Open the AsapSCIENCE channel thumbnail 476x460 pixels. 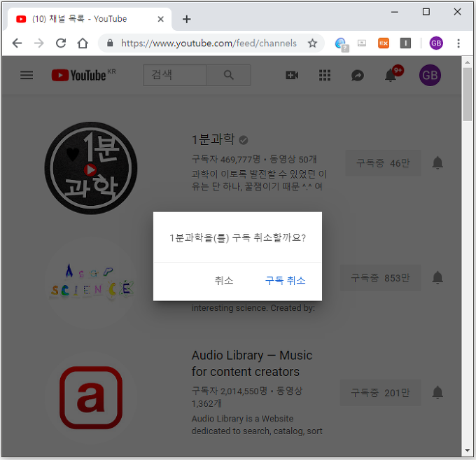91,283
